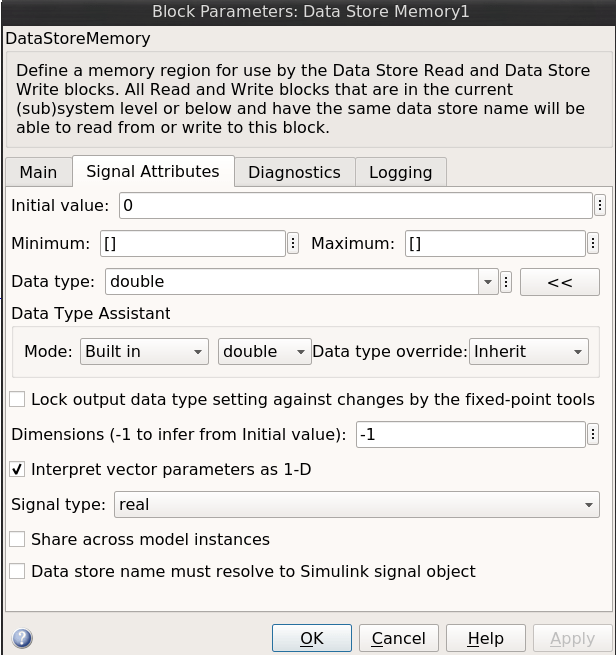Collapse Data Type Assistant with << button
Viewport: 616px width, 655px height.
tap(560, 282)
